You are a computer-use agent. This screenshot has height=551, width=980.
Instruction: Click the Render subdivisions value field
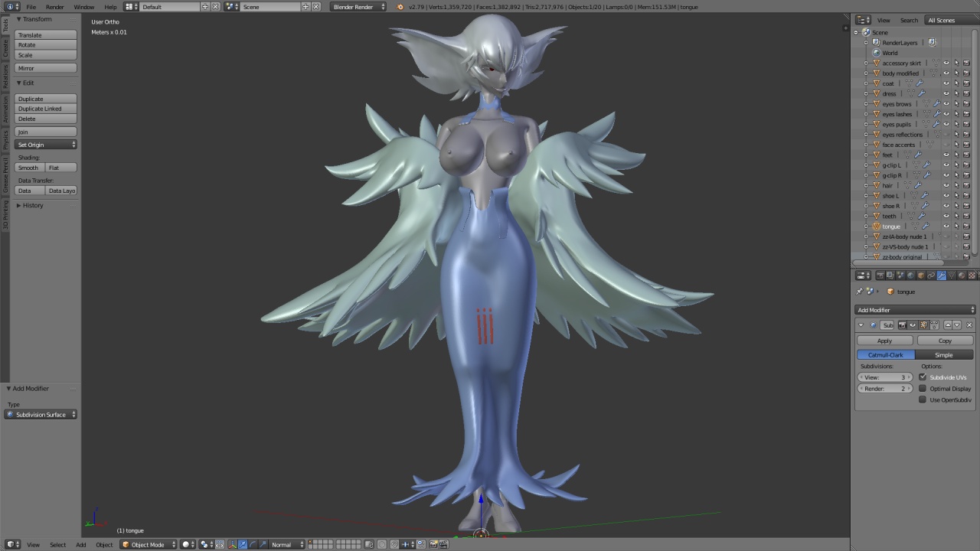[885, 389]
